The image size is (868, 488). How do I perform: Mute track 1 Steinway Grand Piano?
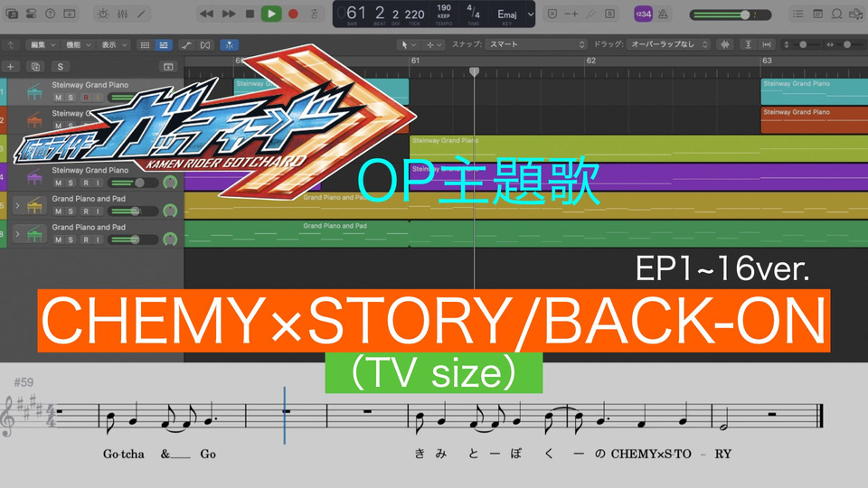[58, 98]
